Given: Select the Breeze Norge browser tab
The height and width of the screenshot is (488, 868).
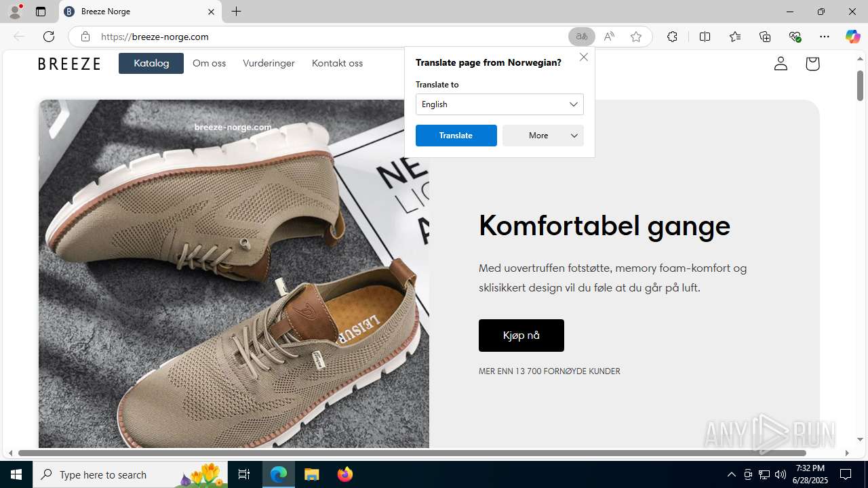Looking at the screenshot, I should pos(140,12).
